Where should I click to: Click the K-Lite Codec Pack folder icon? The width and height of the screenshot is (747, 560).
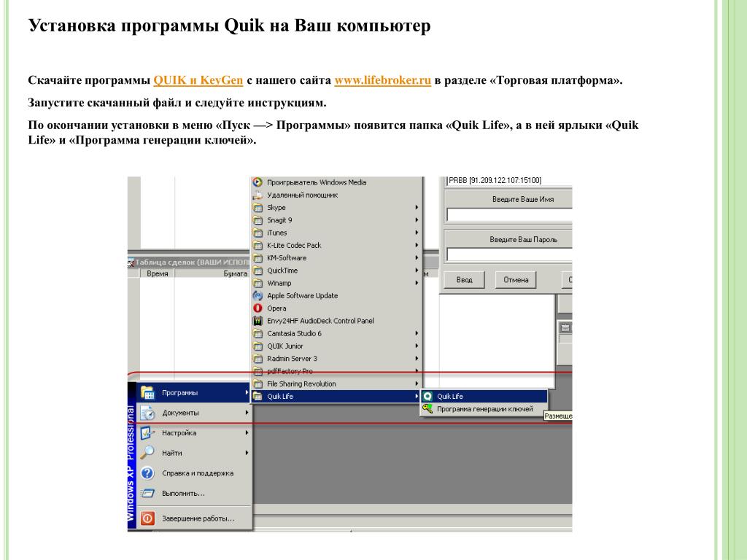pos(258,245)
